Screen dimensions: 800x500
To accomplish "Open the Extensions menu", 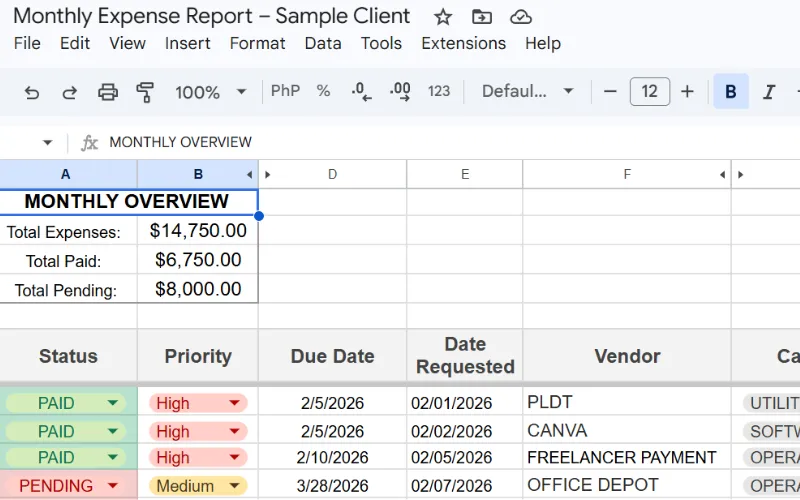I will pyautogui.click(x=463, y=43).
